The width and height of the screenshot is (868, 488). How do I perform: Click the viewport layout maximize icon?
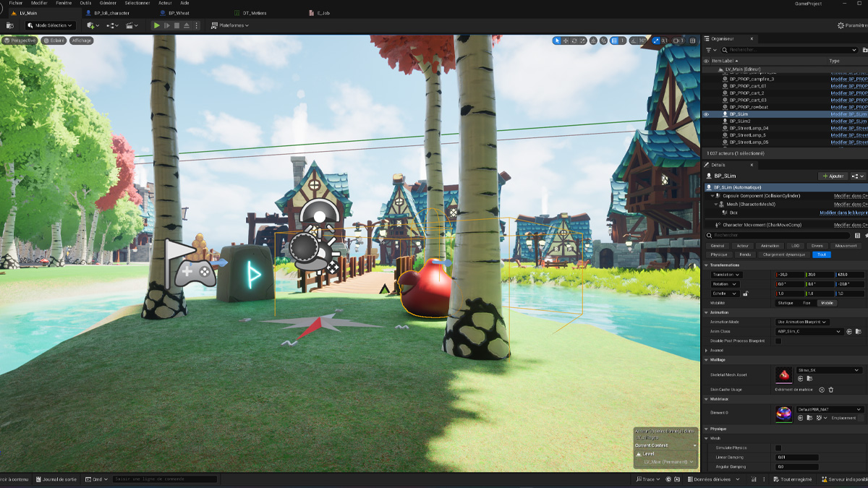coord(692,40)
